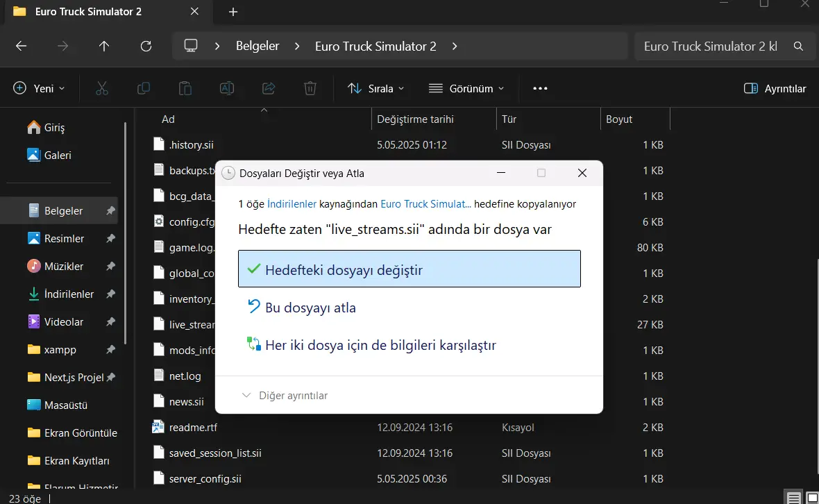Click Euro Truck Simulator 2 breadcrumb
The image size is (819, 504).
[375, 46]
